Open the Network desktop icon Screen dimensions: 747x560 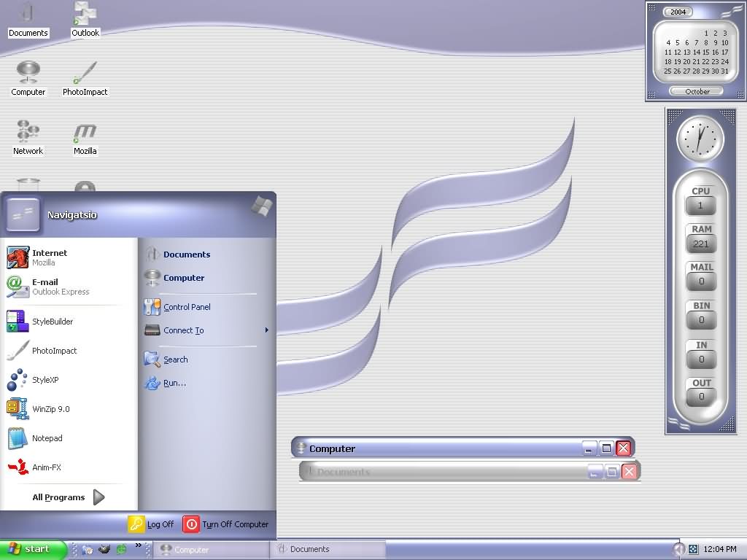(28, 138)
